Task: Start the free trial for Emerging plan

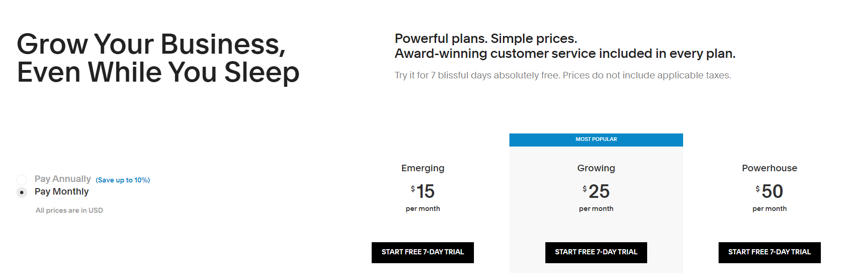Action: click(423, 252)
